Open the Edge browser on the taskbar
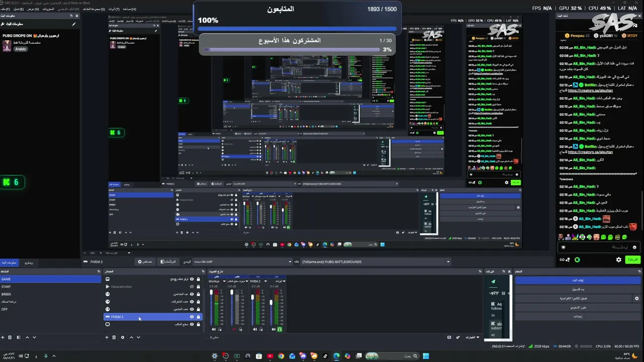Image resolution: width=644 pixels, height=362 pixels. 336,356
